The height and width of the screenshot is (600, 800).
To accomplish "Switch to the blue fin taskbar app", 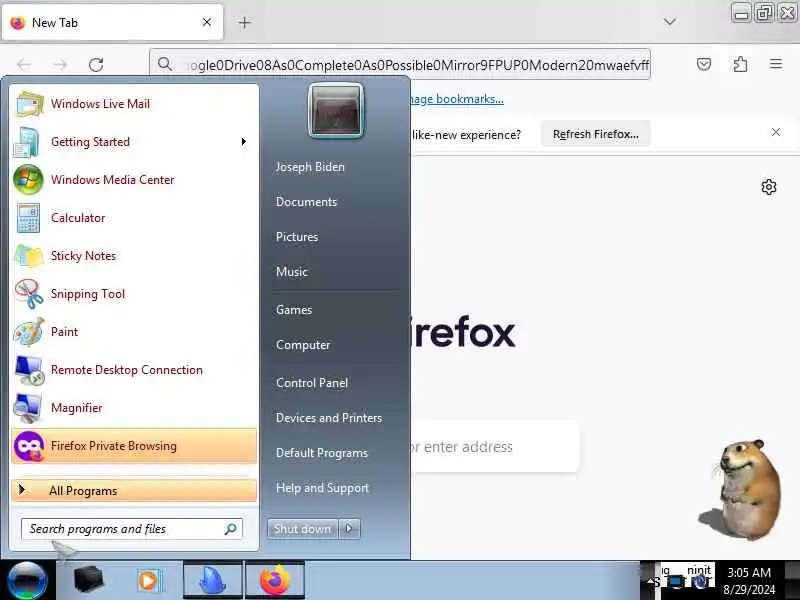I will [212, 580].
